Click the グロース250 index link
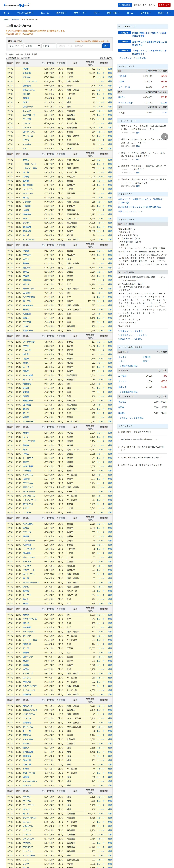Image resolution: width=174 pixels, height=868 pixels. [124, 87]
